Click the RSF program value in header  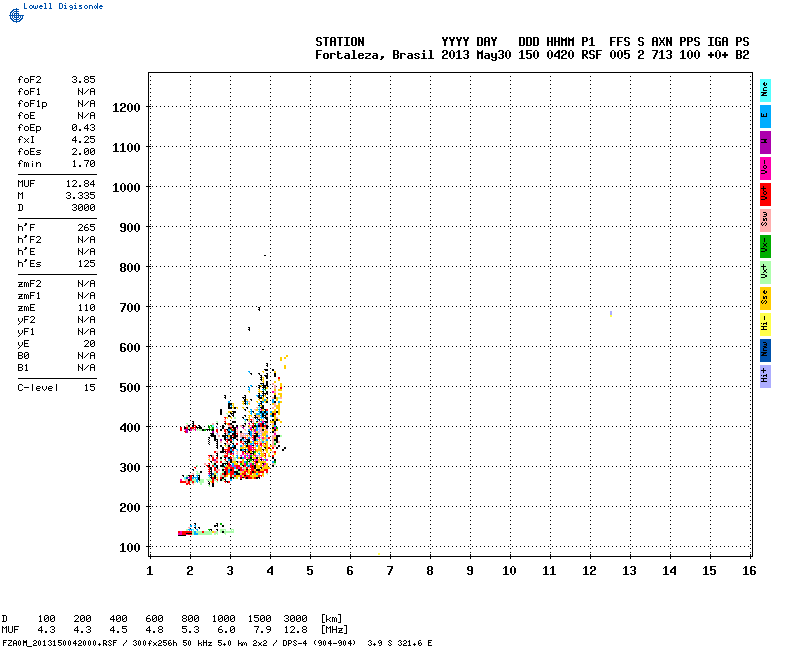[591, 55]
